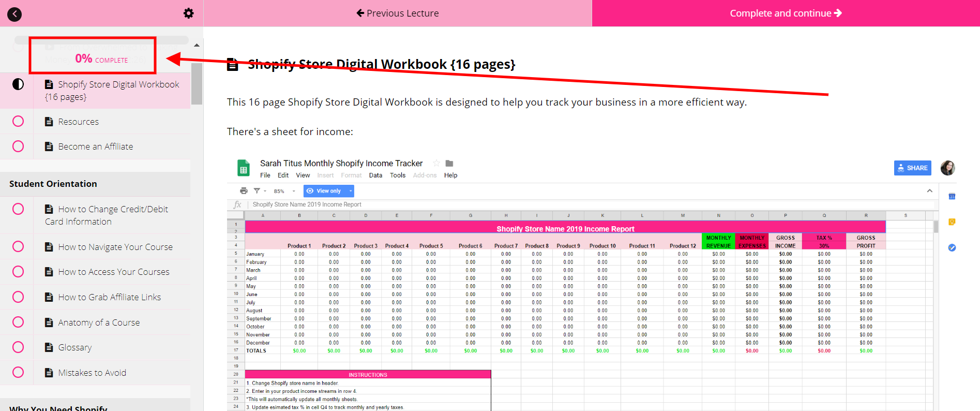Click the Product 1 column header
The width and height of the screenshot is (980, 411).
(299, 246)
